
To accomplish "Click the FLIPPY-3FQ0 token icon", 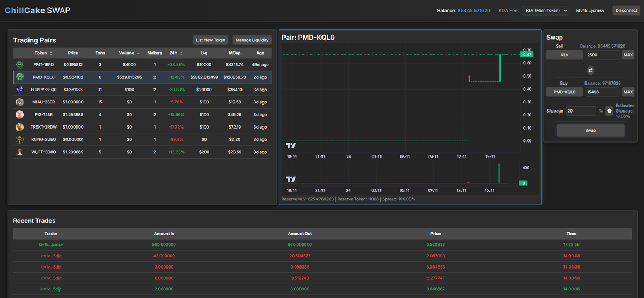I will click(x=19, y=90).
